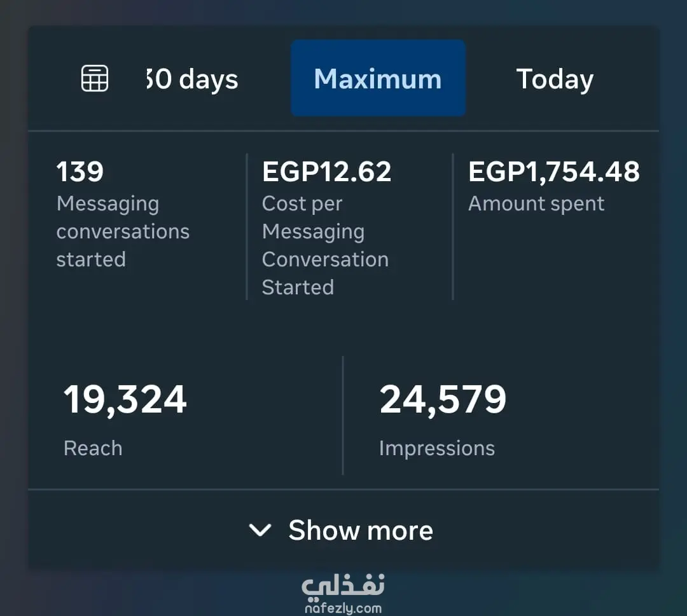Select the Cost per Messaging Conversation Started label
The height and width of the screenshot is (616, 687).
tap(325, 245)
